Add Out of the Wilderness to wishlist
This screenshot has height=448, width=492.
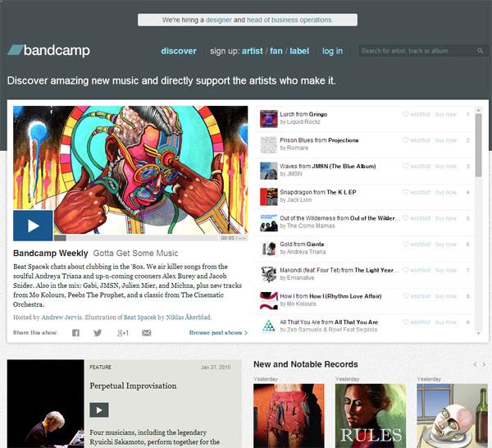click(x=417, y=218)
